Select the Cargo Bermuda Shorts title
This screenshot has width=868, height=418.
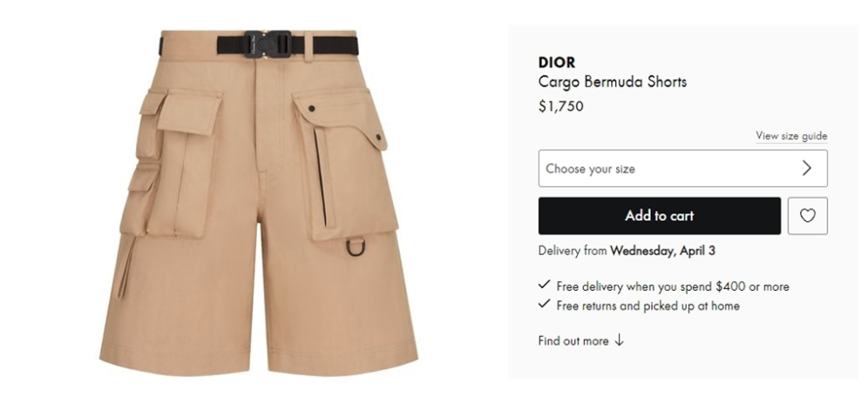tap(613, 82)
